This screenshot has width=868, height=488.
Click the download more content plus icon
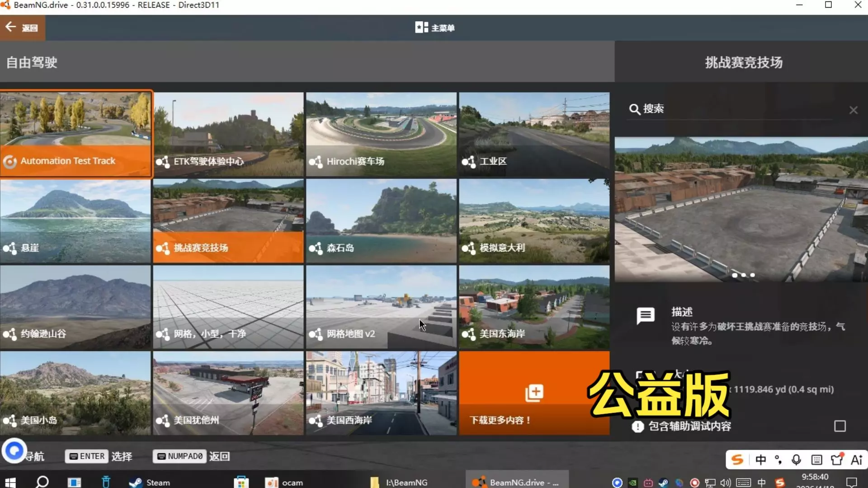tap(534, 393)
